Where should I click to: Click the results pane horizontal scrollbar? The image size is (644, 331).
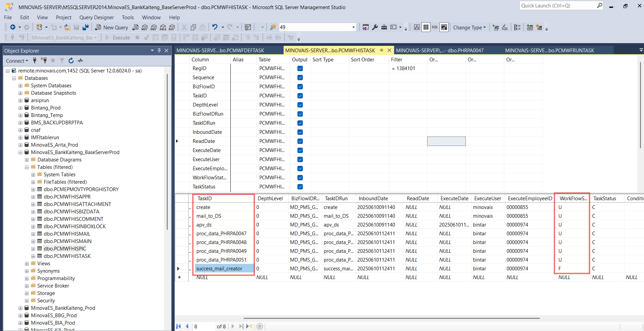click(391, 318)
